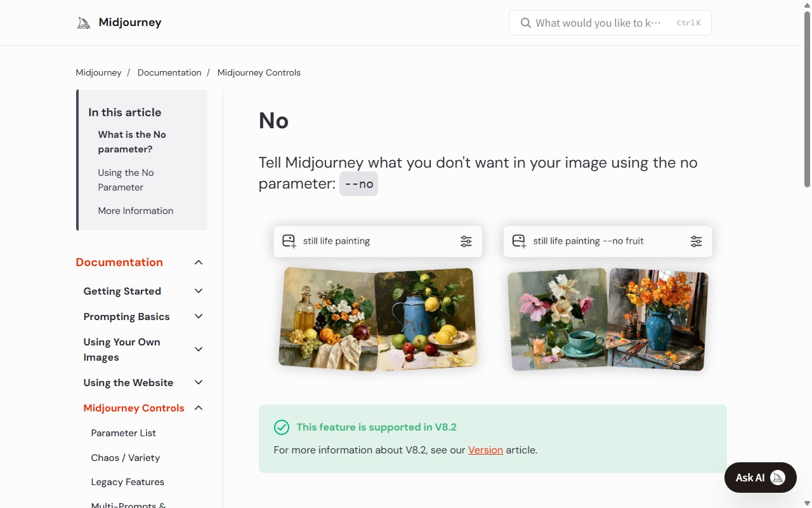812x508 pixels.
Task: Click the Documentation sidebar heading
Action: tap(119, 262)
